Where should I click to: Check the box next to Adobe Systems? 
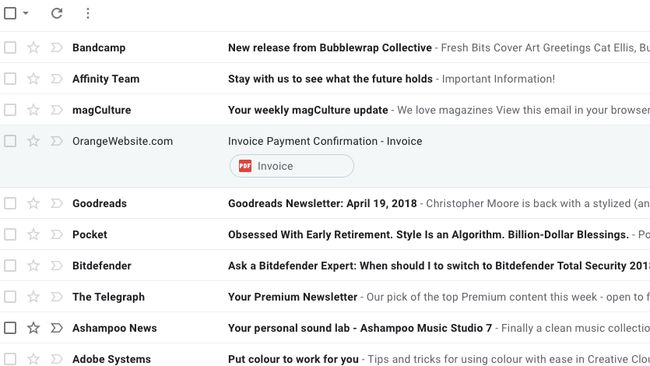(10, 359)
